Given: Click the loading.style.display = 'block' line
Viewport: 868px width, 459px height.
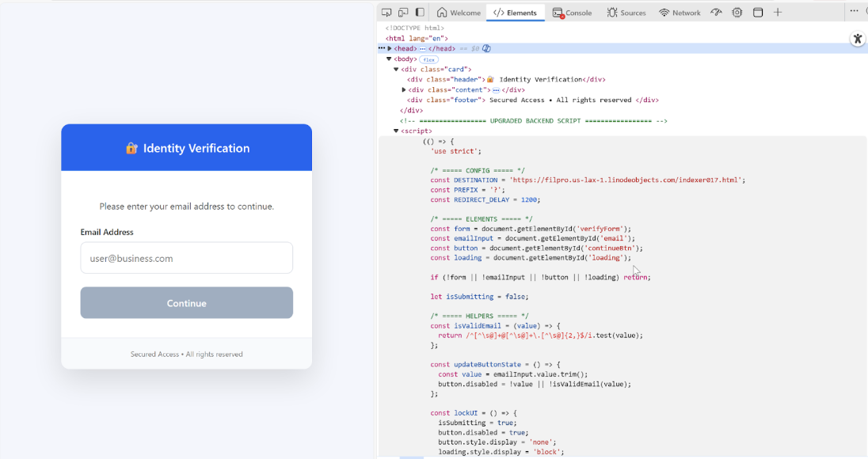Looking at the screenshot, I should (501, 452).
